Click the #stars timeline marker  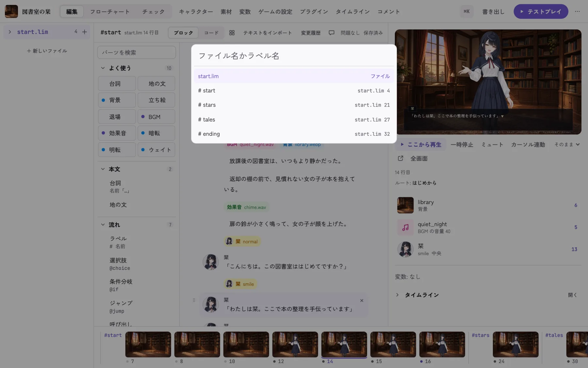coord(481,335)
